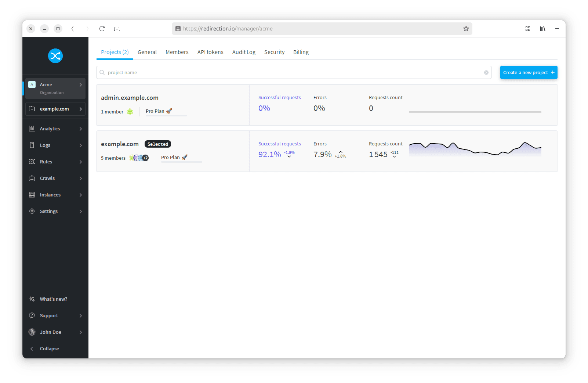Open the browser new tab icon
This screenshot has width=588, height=383.
click(117, 29)
